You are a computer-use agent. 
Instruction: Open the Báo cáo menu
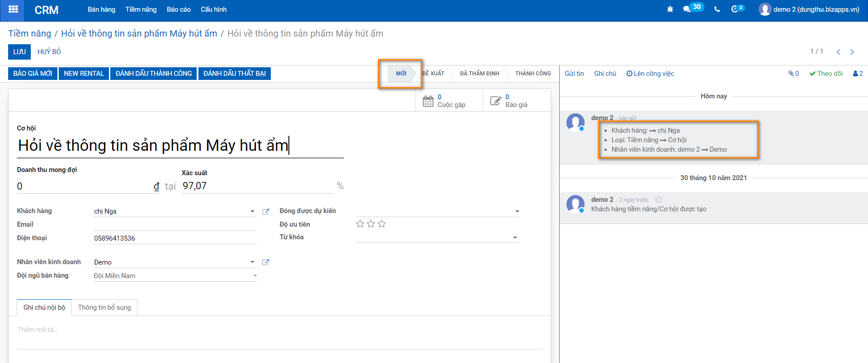pos(179,9)
